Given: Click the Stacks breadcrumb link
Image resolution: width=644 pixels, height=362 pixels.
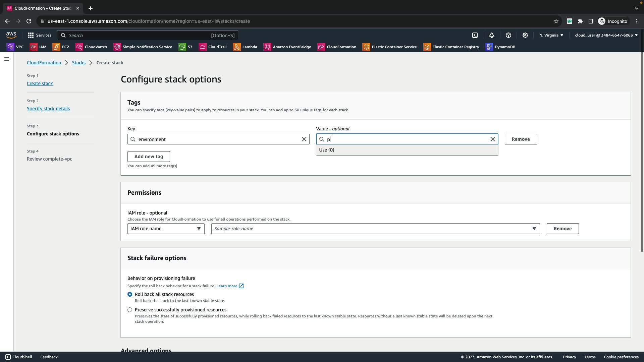Looking at the screenshot, I should (78, 63).
